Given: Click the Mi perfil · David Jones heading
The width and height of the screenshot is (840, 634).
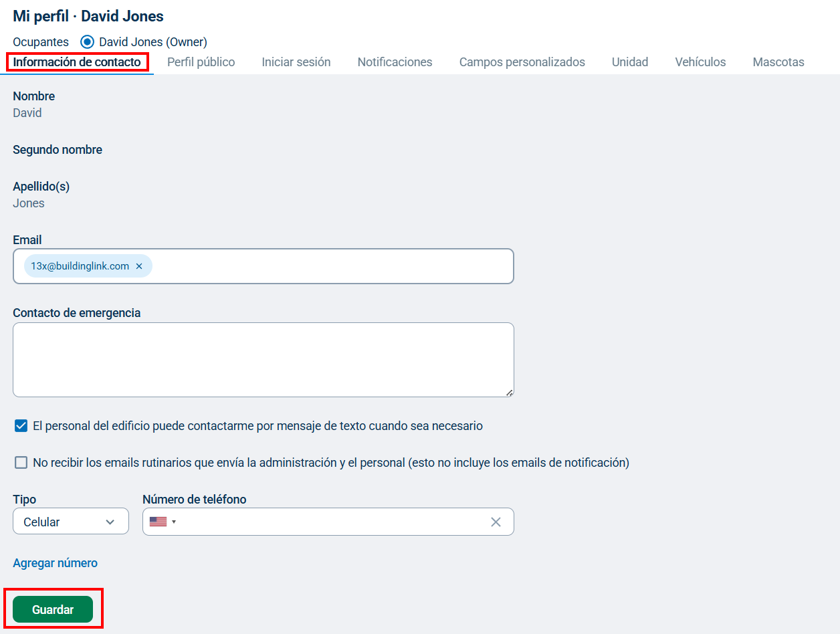Looking at the screenshot, I should point(88,16).
